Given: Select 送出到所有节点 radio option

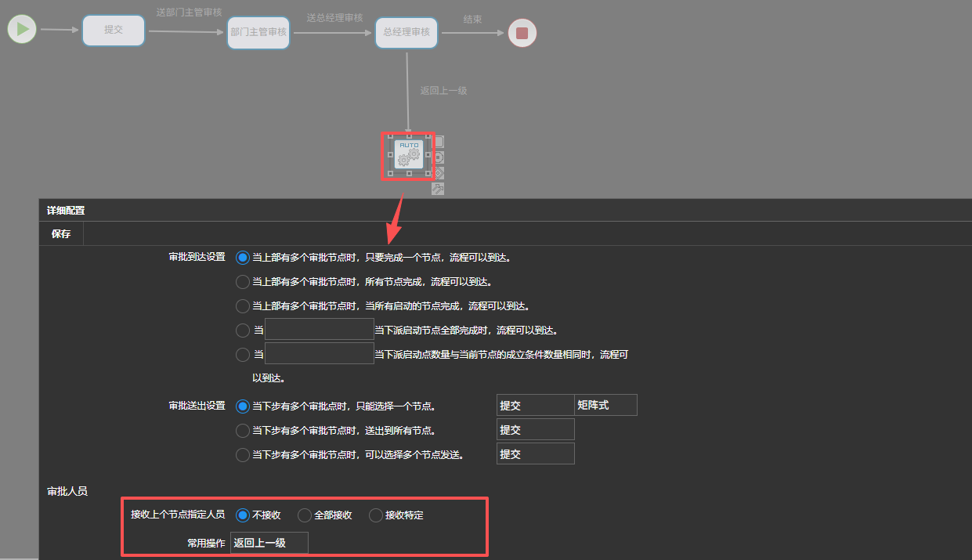Looking at the screenshot, I should (x=243, y=430).
